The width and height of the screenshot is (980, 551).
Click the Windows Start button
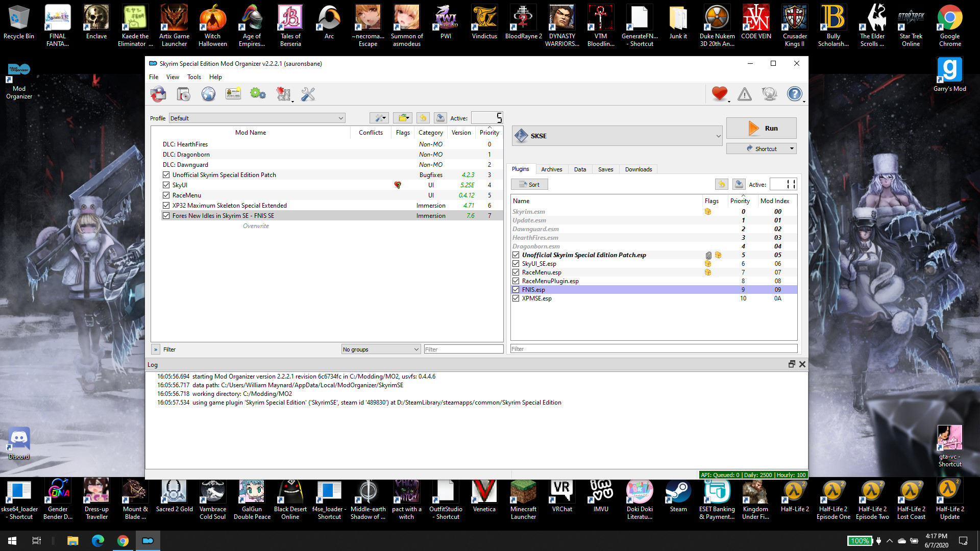pos(12,541)
